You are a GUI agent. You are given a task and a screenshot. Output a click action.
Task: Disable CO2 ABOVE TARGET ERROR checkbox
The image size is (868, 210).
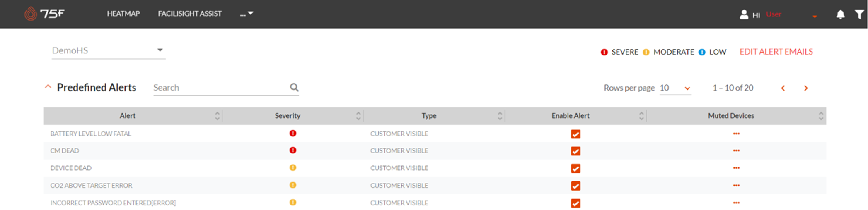click(x=575, y=186)
